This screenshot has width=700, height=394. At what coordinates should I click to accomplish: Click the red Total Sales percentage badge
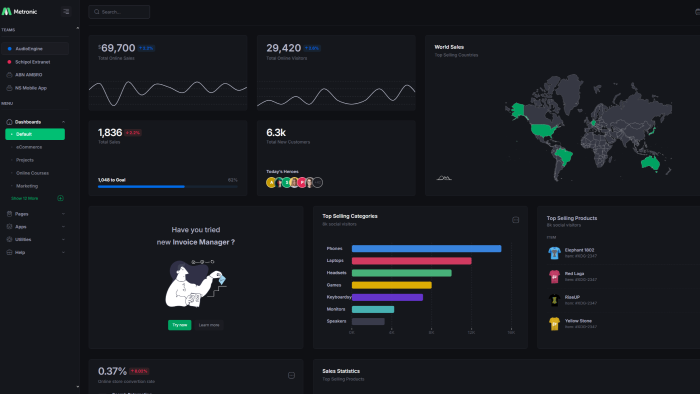pos(133,133)
